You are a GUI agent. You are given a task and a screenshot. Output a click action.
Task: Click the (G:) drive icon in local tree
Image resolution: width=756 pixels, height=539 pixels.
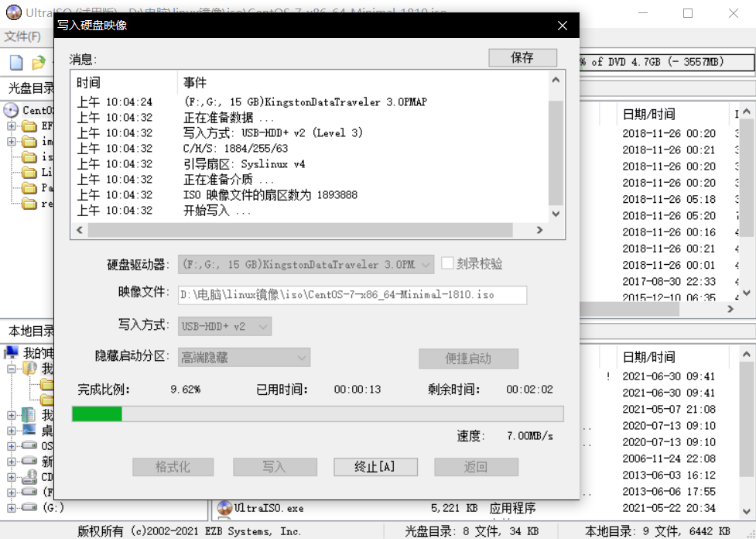coord(29,507)
